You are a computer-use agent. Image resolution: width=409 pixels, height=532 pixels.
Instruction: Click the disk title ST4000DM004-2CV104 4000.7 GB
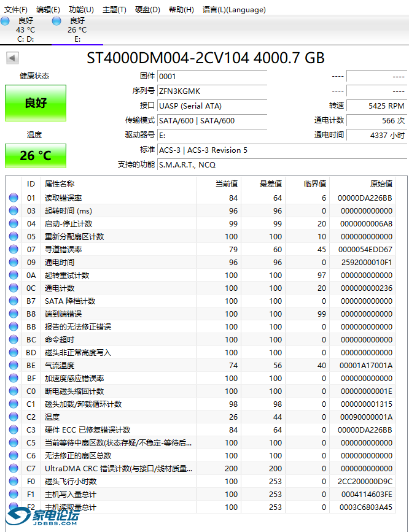point(206,58)
